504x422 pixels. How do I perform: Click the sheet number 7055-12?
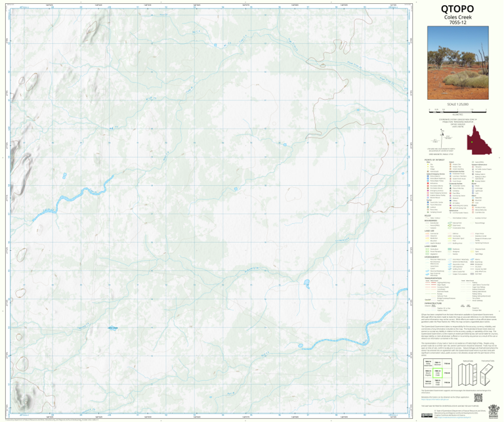[x=457, y=22]
